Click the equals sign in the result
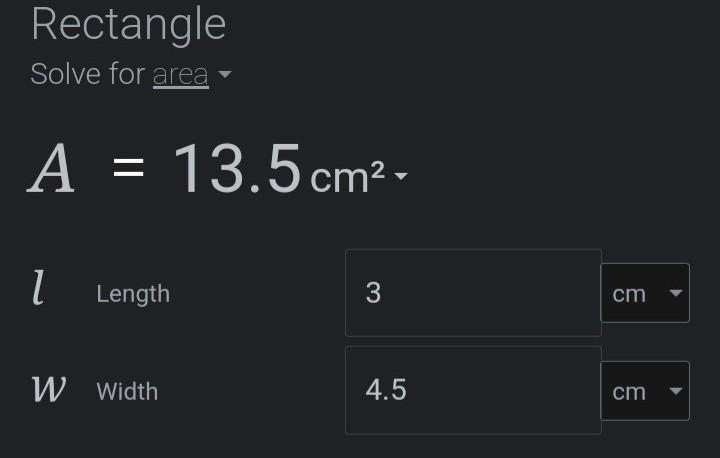Screen dimensions: 720x458 [x=128, y=170]
